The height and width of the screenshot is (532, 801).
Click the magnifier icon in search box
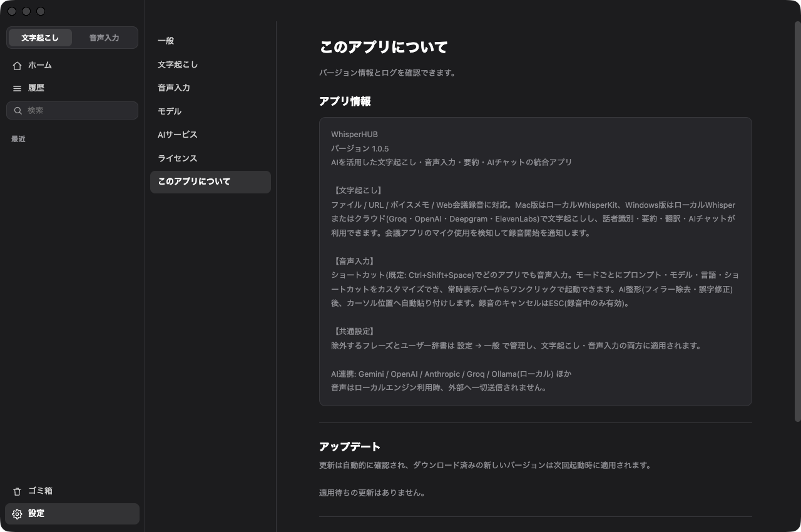(18, 110)
